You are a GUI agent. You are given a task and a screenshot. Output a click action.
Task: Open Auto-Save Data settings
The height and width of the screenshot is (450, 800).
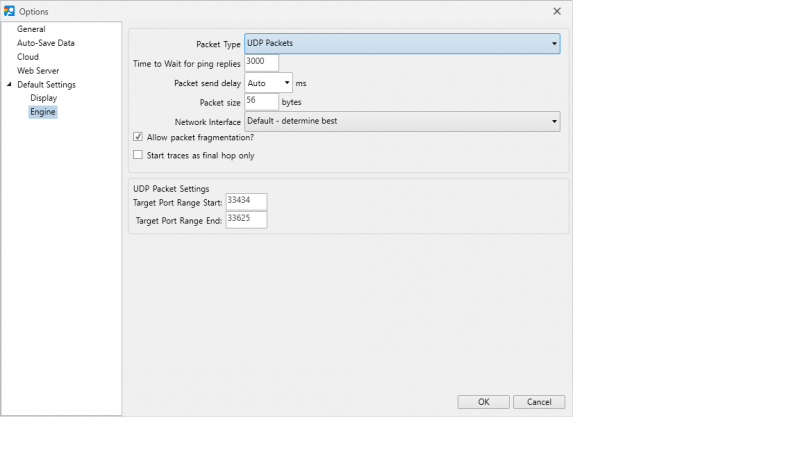point(45,43)
